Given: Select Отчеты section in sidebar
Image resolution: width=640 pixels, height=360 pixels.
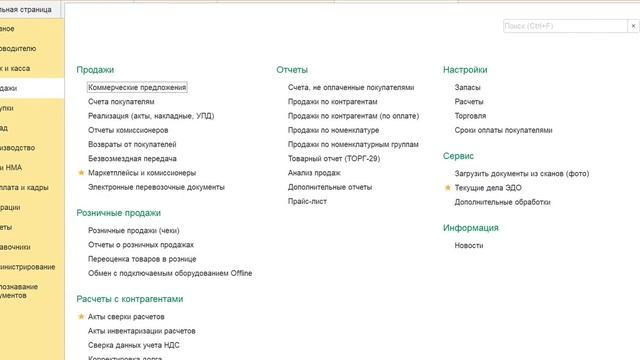Looking at the screenshot, I should (32, 227).
